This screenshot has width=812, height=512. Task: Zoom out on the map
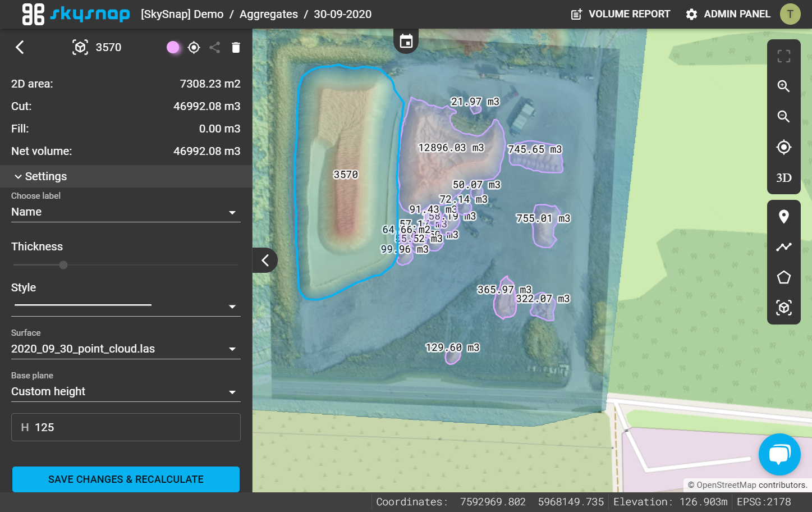[784, 117]
